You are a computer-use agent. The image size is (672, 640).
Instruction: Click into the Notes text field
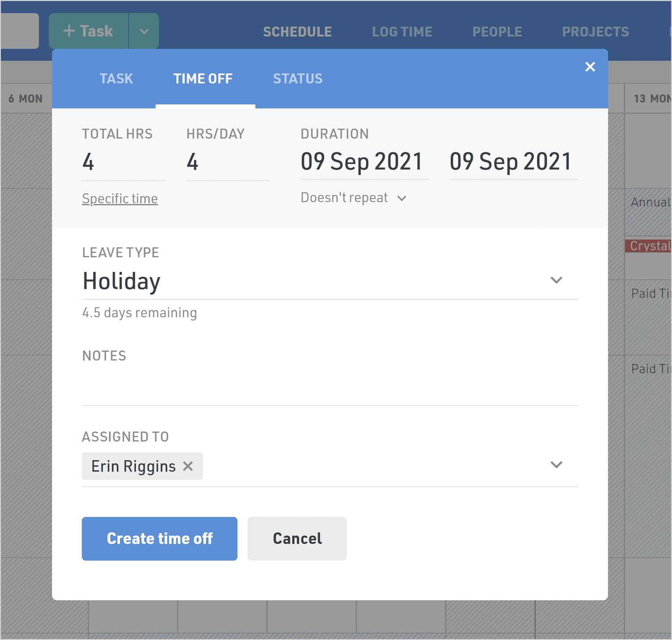point(330,387)
